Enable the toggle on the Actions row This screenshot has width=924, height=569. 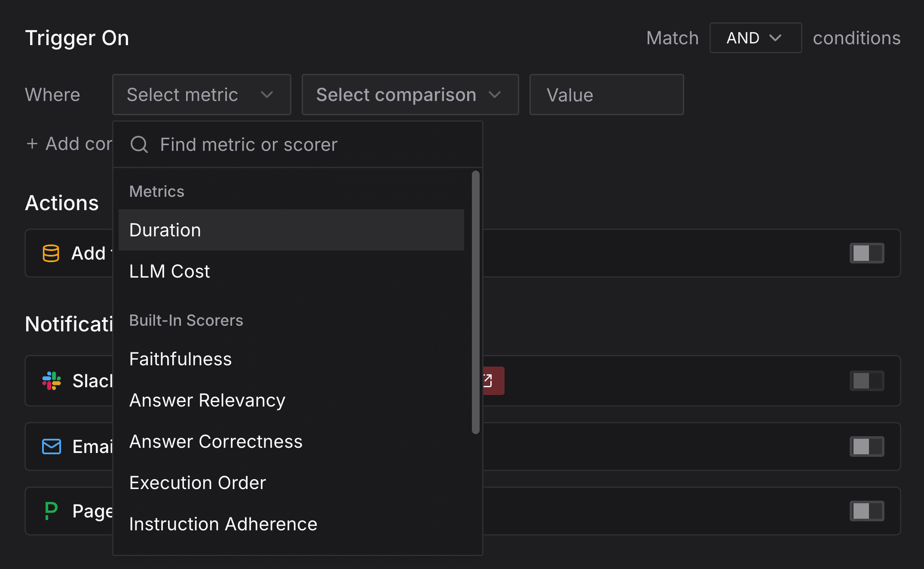[866, 253]
